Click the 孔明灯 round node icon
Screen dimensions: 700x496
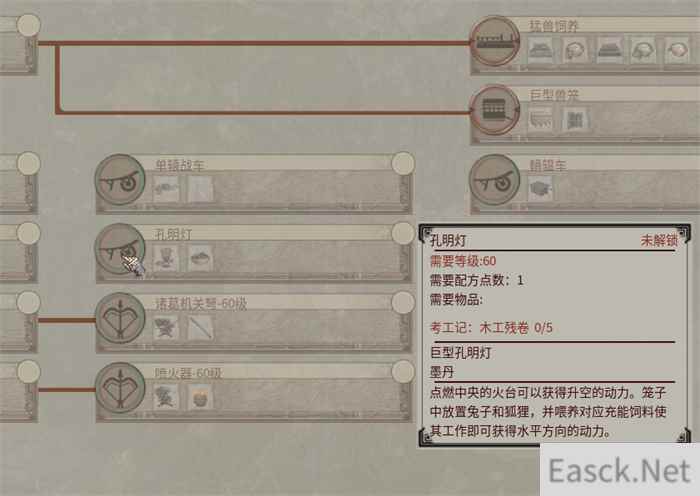(x=120, y=249)
